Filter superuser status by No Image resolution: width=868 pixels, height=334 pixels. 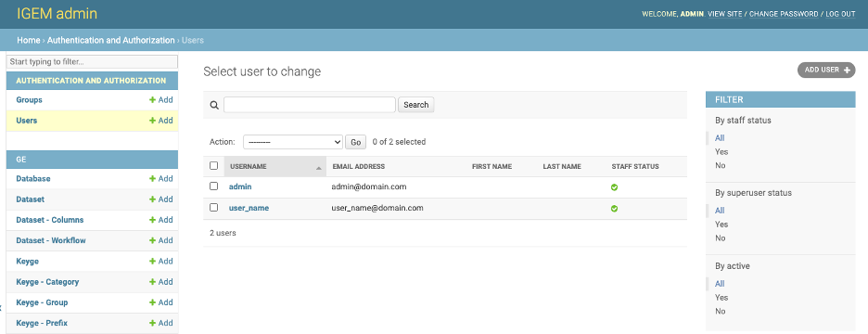pos(720,238)
